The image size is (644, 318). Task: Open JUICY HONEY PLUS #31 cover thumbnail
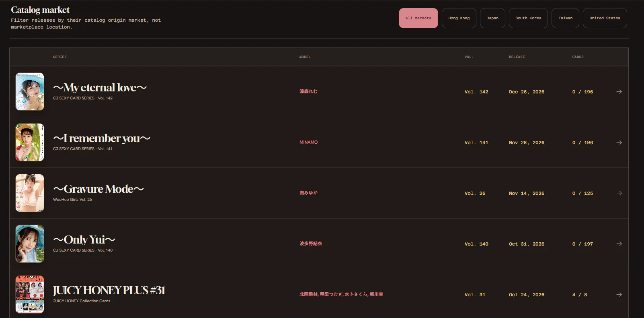tap(30, 295)
